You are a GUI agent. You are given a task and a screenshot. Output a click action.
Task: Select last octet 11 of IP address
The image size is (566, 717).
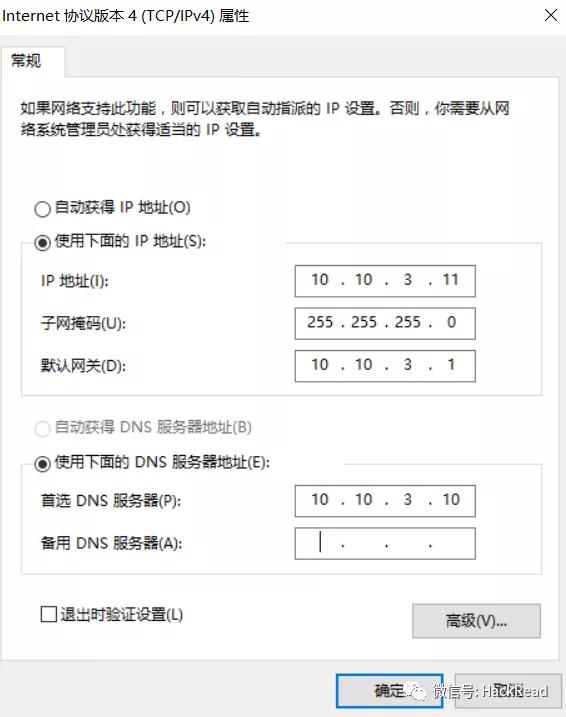click(x=451, y=279)
